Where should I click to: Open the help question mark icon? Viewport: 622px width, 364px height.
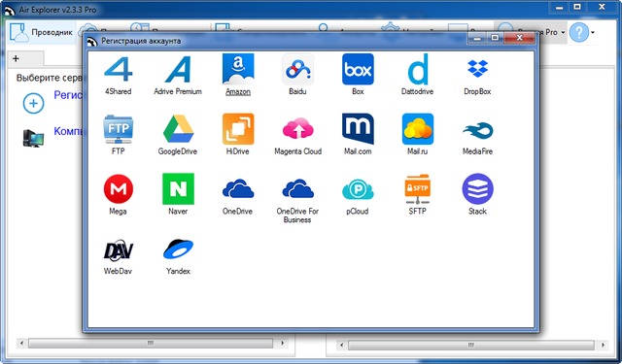[579, 32]
